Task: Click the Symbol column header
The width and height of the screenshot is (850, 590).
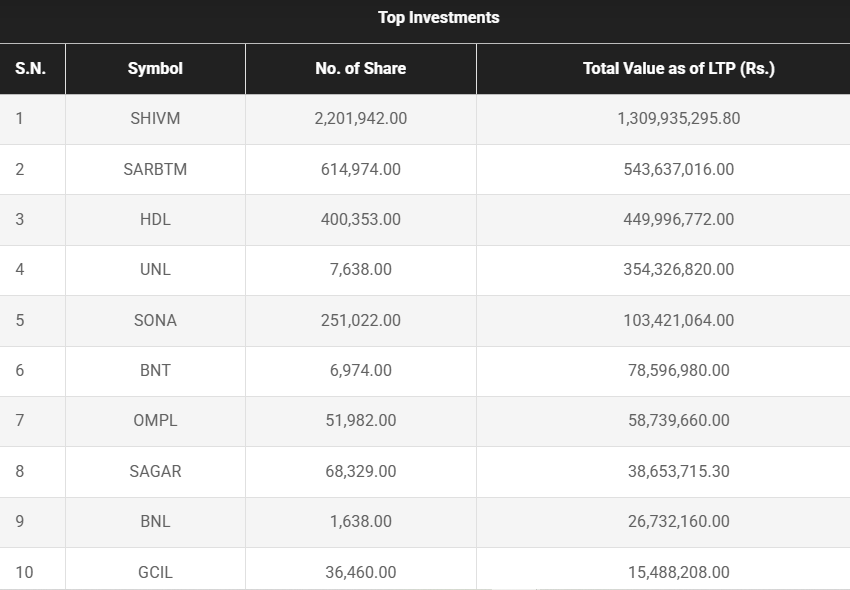Action: click(x=155, y=69)
